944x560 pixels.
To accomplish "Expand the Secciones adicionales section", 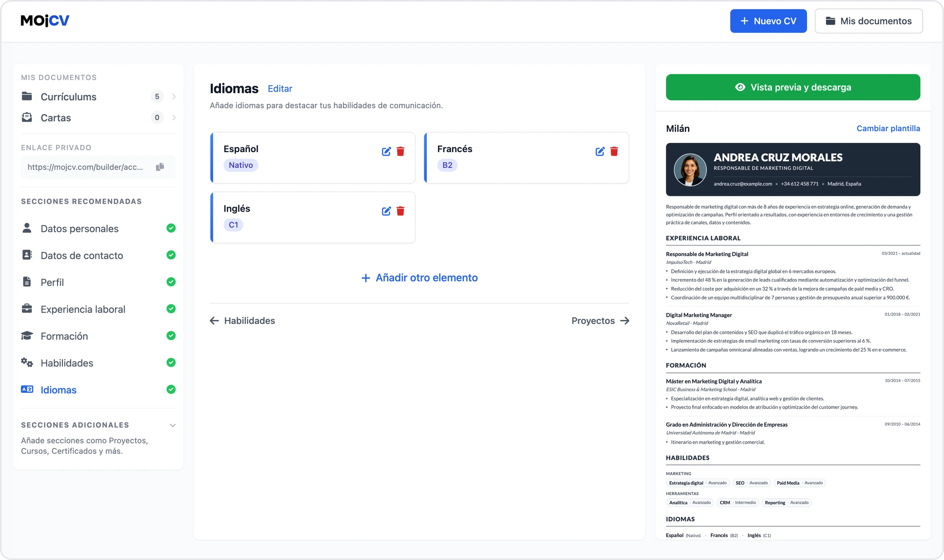I will [172, 426].
